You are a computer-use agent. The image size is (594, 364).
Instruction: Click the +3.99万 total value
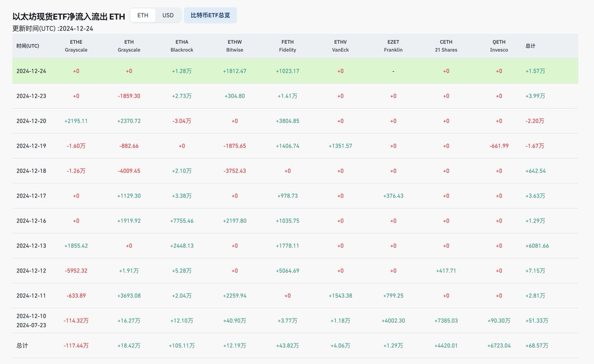(535, 96)
